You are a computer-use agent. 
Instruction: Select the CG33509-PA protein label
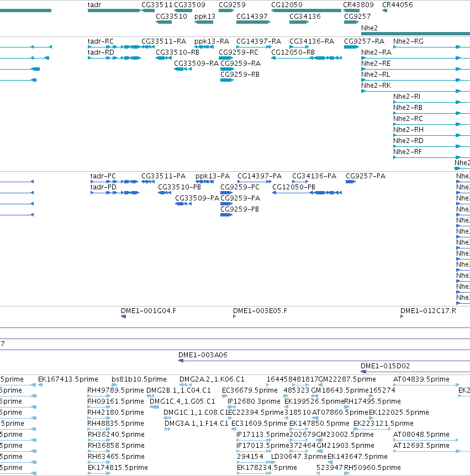click(197, 198)
